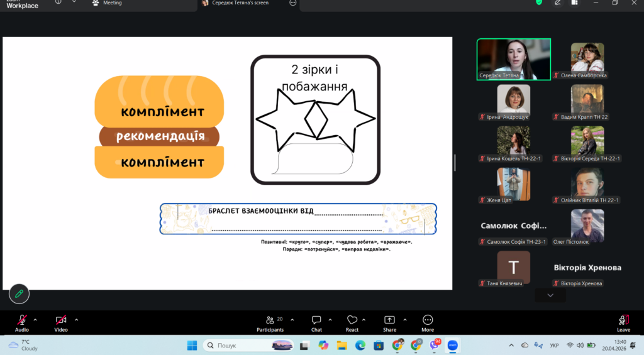Open the React emoji menu
This screenshot has width=644, height=355.
(x=352, y=322)
